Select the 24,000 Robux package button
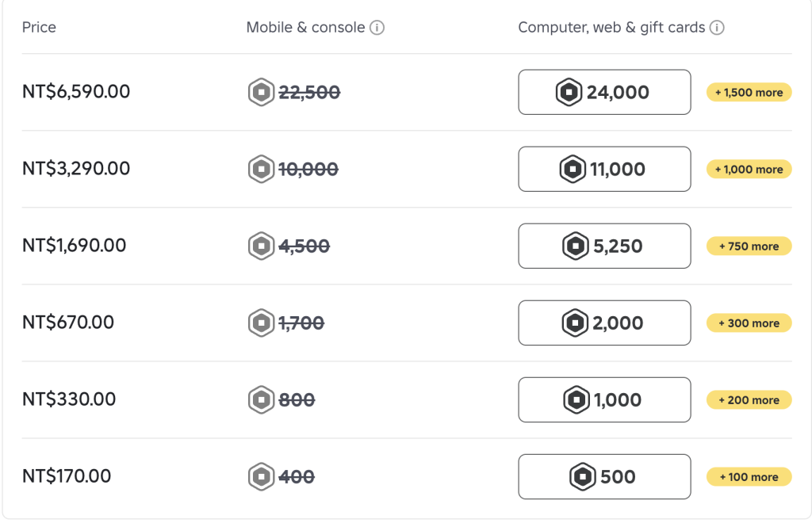812x527 pixels. tap(604, 92)
